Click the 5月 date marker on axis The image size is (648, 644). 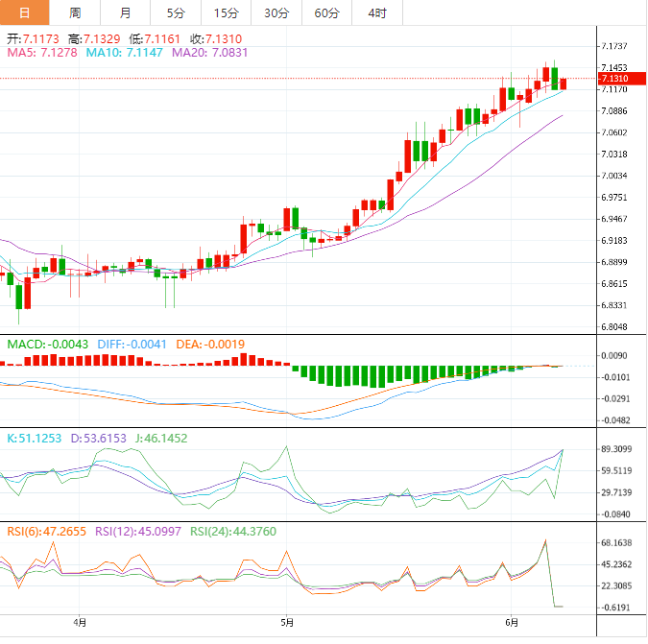(x=287, y=623)
